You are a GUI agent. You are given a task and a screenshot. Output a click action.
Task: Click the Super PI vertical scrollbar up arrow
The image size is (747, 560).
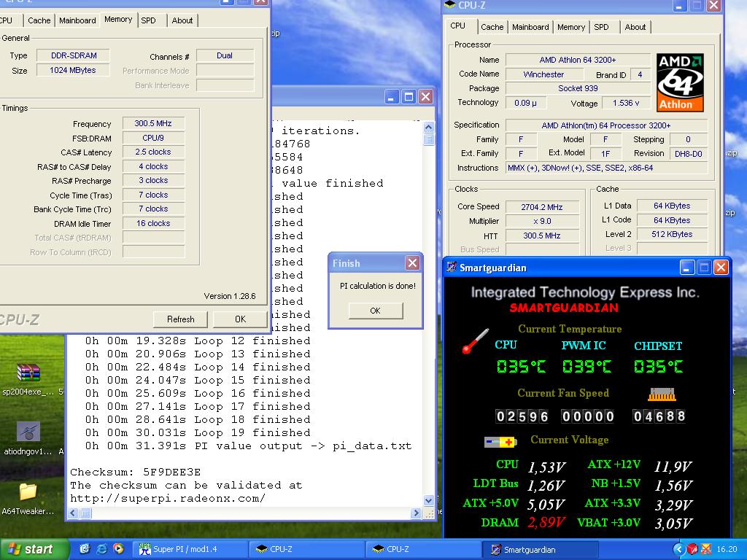pyautogui.click(x=428, y=127)
